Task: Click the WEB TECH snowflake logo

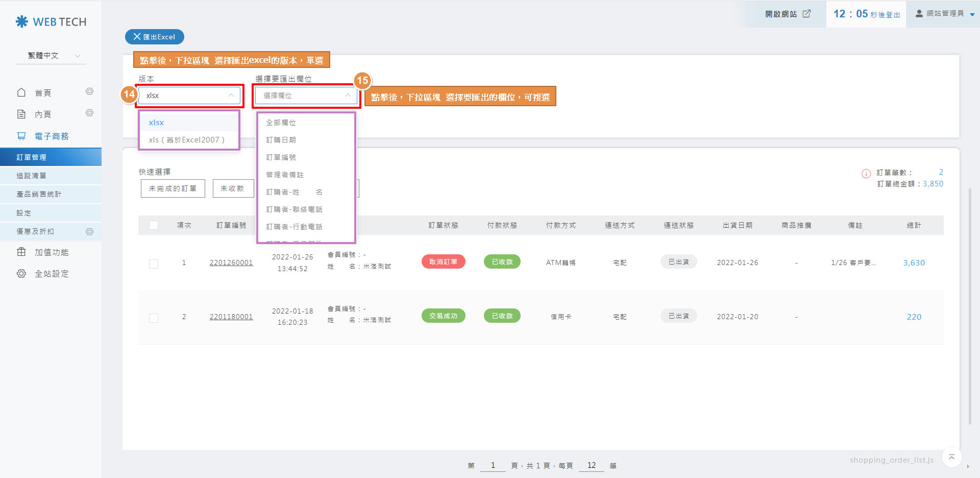Action: point(22,21)
